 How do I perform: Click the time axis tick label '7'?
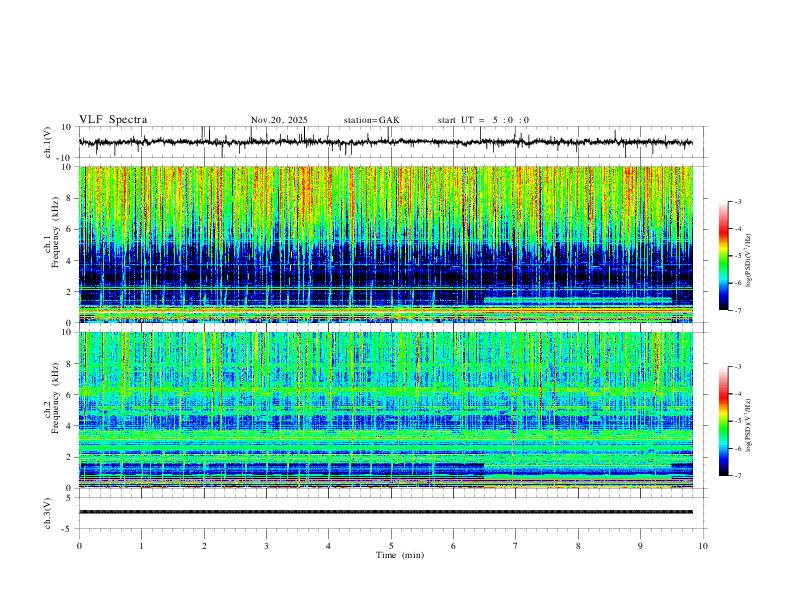click(516, 546)
